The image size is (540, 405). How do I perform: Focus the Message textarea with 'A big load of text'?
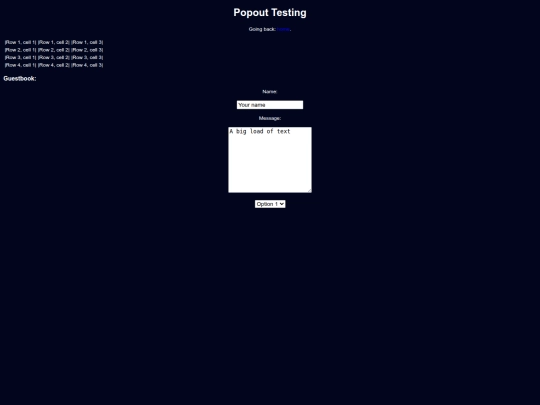270,160
